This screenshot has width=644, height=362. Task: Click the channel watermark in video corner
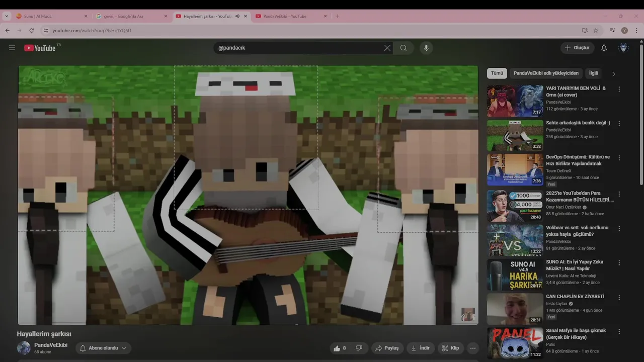468,315
